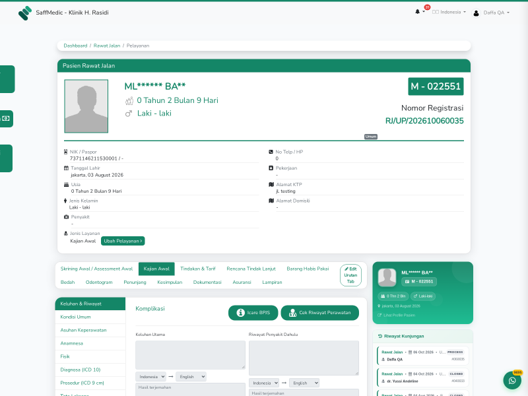528x396 pixels.
Task: Click the male symbol beside Laki - laki heading
Action: click(x=129, y=113)
